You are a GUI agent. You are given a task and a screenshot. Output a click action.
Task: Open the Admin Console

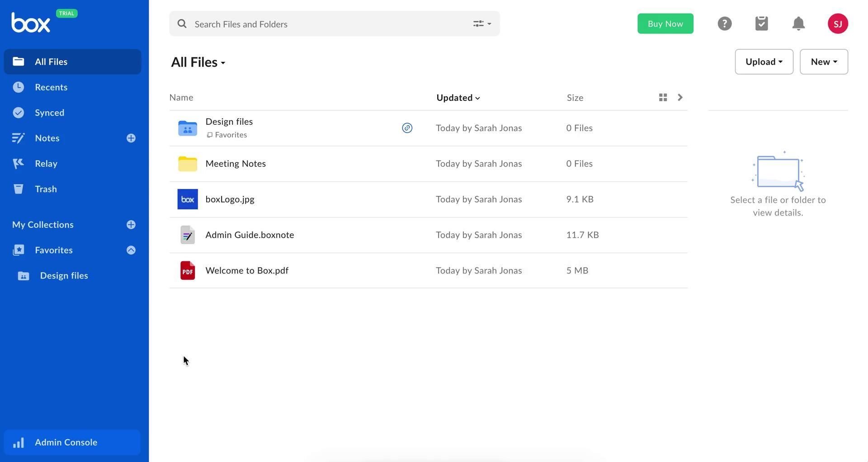click(x=66, y=442)
